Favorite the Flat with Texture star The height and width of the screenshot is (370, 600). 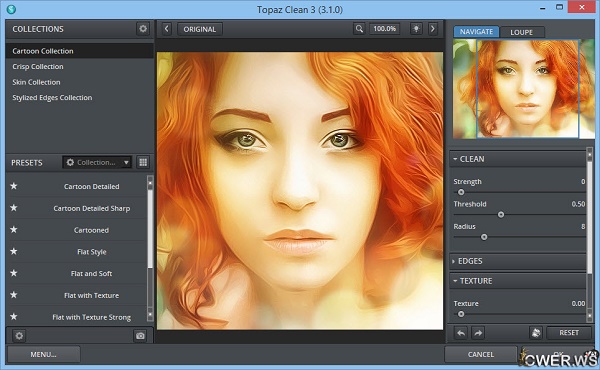pos(14,295)
